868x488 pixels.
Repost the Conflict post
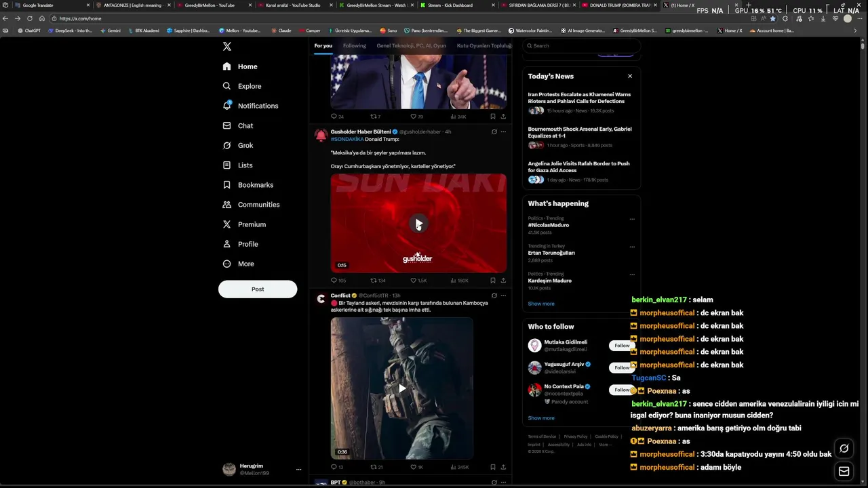coord(377,467)
